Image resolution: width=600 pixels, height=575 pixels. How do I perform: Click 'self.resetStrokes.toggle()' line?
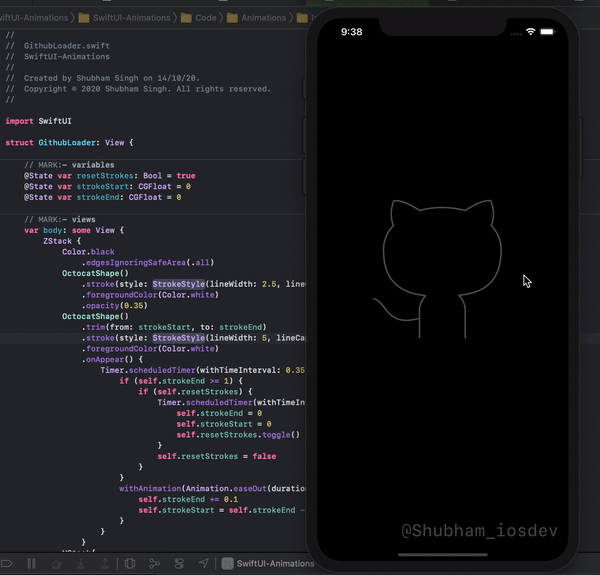238,435
